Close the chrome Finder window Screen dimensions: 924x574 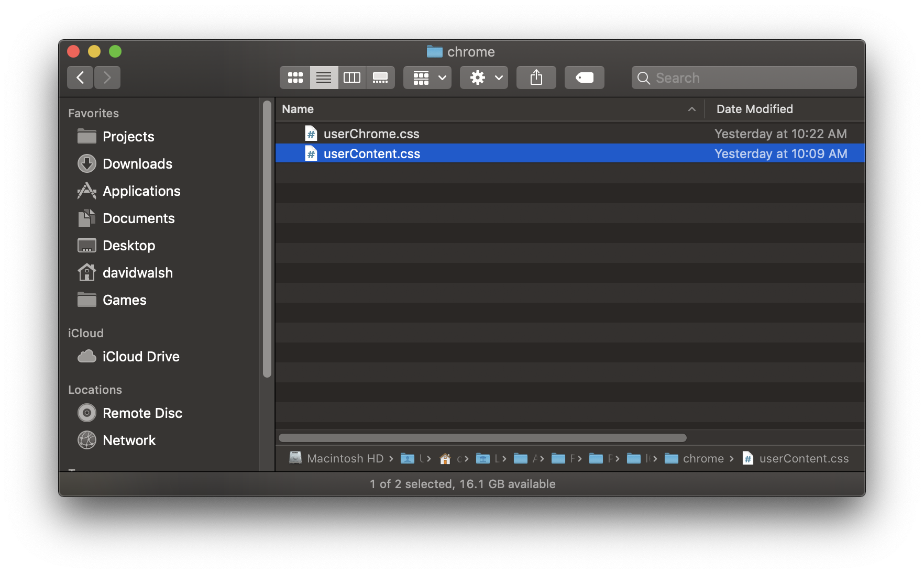click(x=73, y=51)
